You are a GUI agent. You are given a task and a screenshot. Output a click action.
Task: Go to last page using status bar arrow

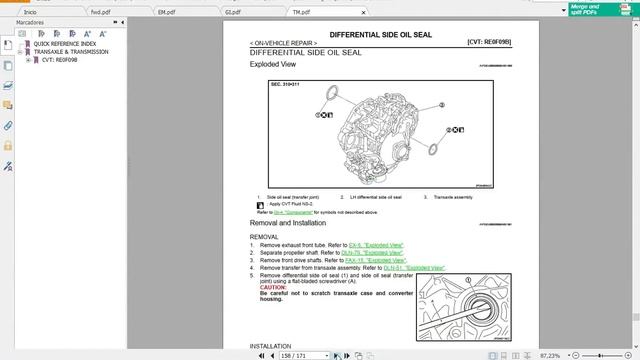[x=347, y=356]
